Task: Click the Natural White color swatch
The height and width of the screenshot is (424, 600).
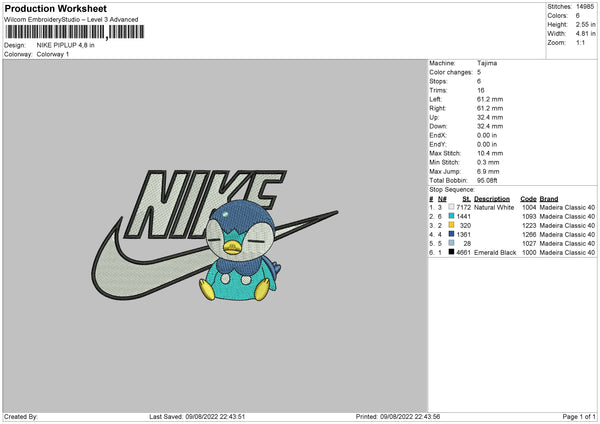Action: (452, 207)
